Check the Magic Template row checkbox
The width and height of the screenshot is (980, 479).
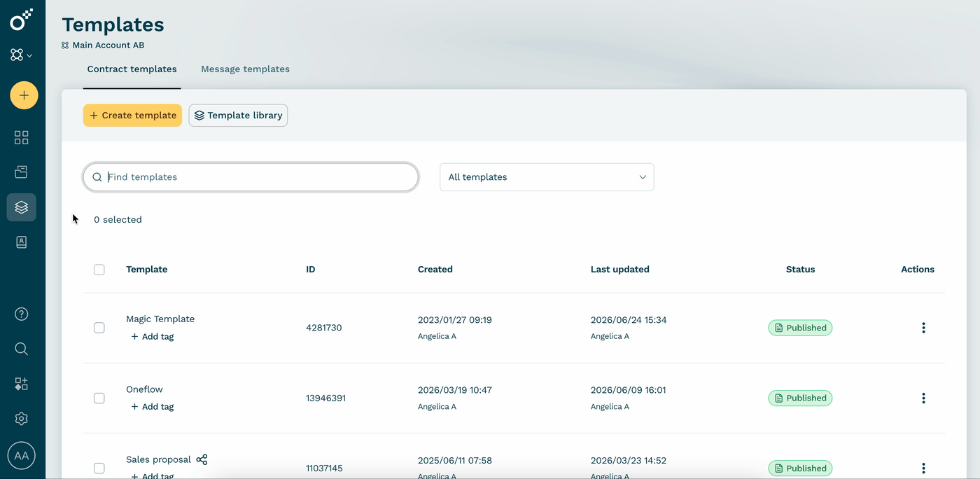coord(99,328)
